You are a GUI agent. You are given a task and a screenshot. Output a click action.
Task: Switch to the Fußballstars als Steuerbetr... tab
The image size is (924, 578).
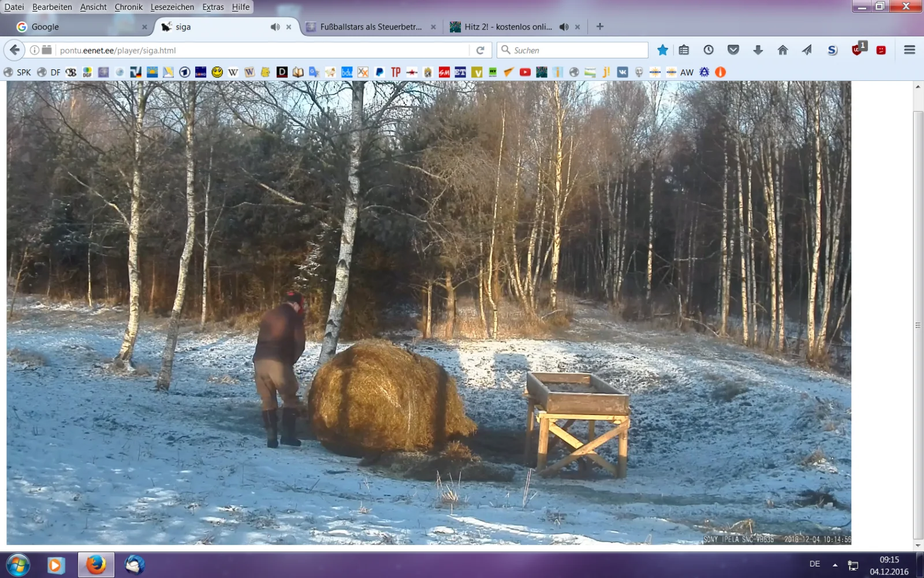click(370, 27)
